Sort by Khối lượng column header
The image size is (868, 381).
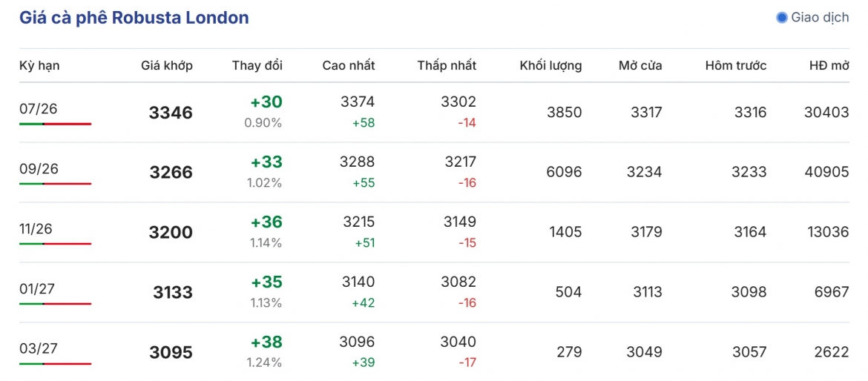tap(550, 66)
